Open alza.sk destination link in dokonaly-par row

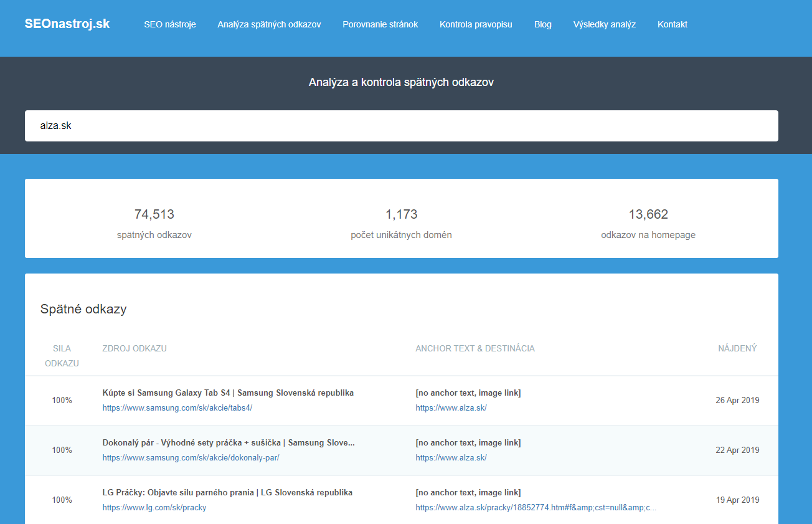click(x=451, y=457)
